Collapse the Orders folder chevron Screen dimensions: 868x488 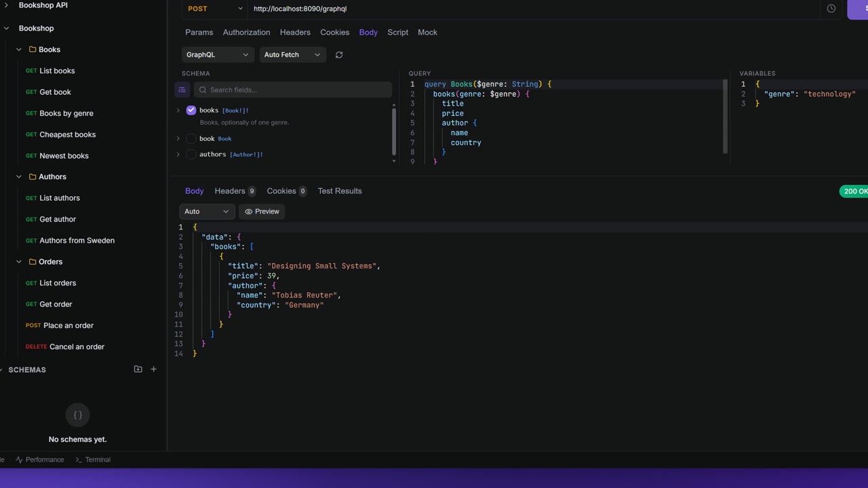coord(19,262)
